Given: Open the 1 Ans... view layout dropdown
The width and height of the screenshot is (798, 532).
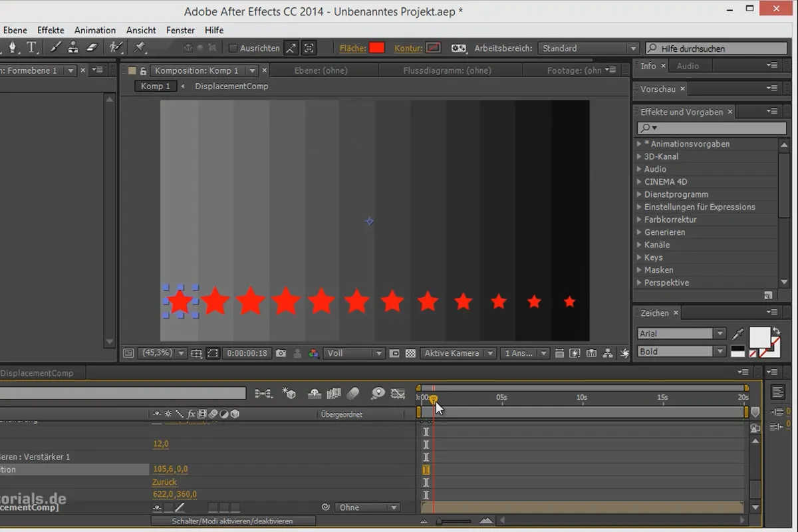Looking at the screenshot, I should [x=525, y=354].
